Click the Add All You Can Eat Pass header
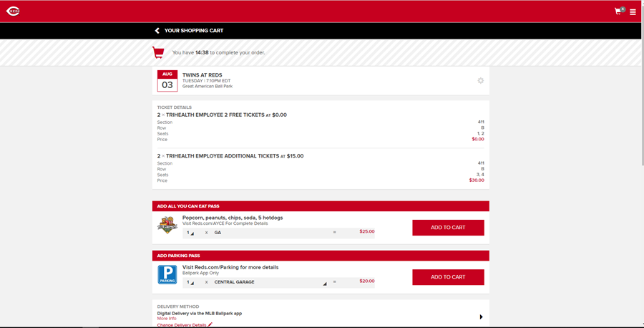 click(321, 206)
